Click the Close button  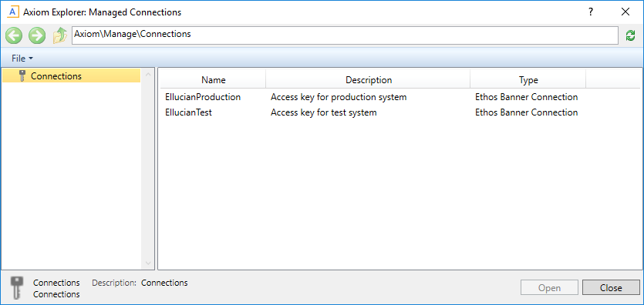tap(611, 288)
